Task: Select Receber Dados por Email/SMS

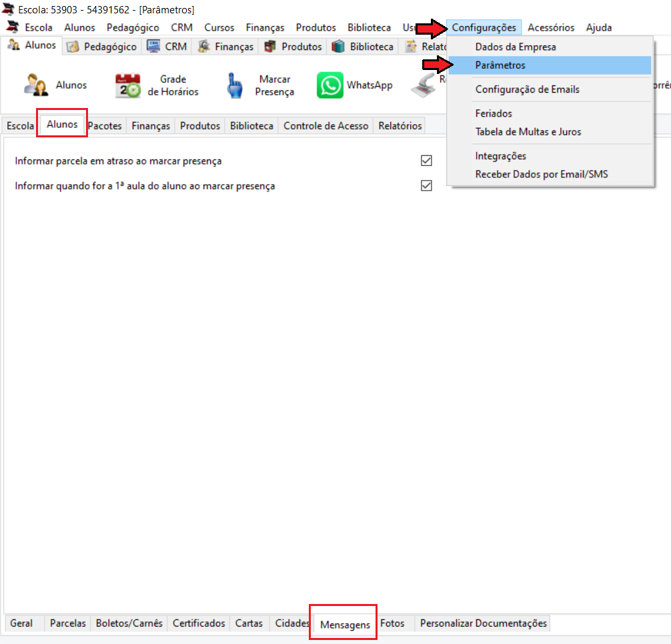Action: [550, 174]
